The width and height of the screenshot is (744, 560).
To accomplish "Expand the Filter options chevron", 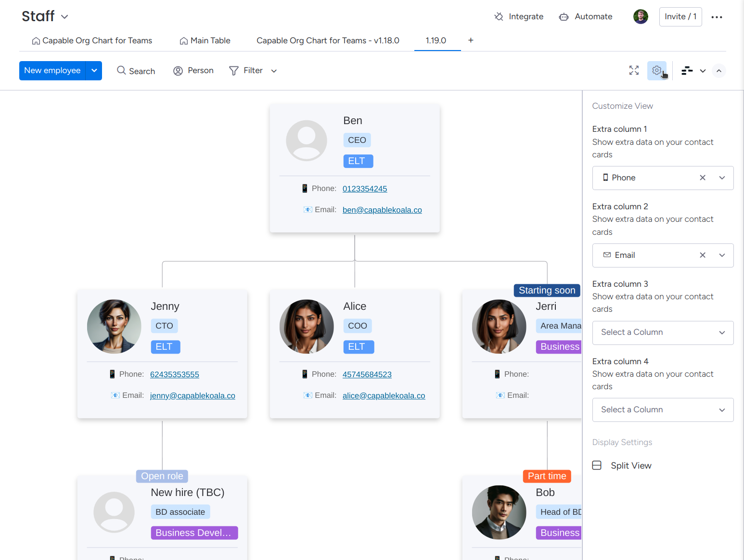I will coord(274,71).
